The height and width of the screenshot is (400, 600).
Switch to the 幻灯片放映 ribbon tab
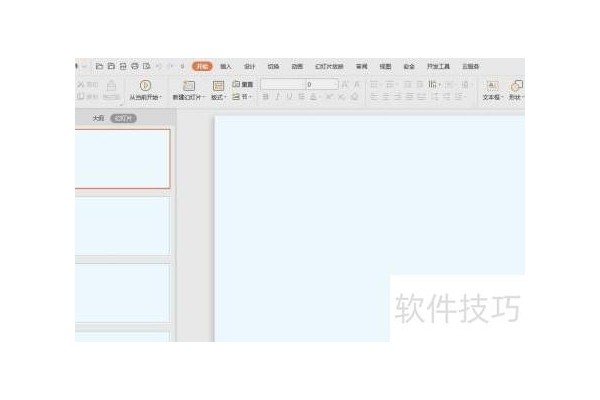click(329, 66)
